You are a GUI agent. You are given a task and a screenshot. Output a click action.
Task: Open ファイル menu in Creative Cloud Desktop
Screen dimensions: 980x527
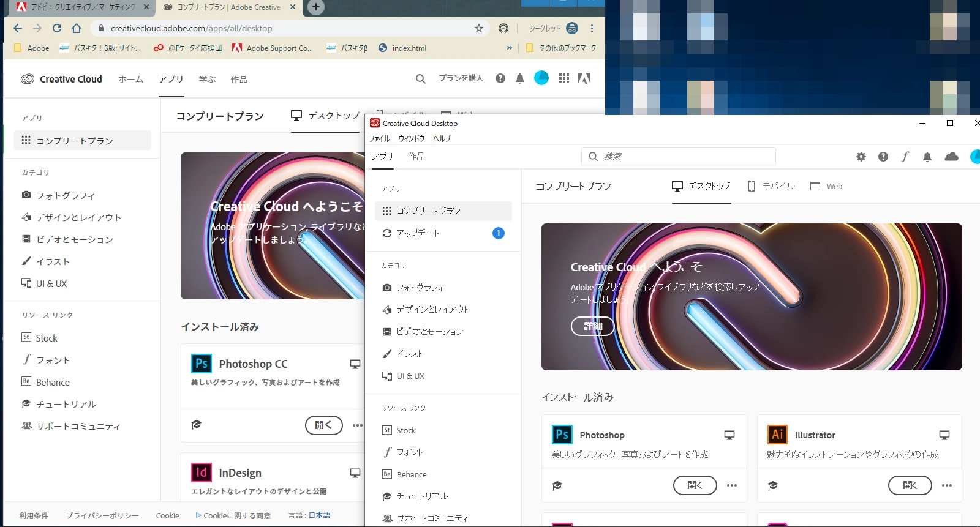click(x=380, y=139)
